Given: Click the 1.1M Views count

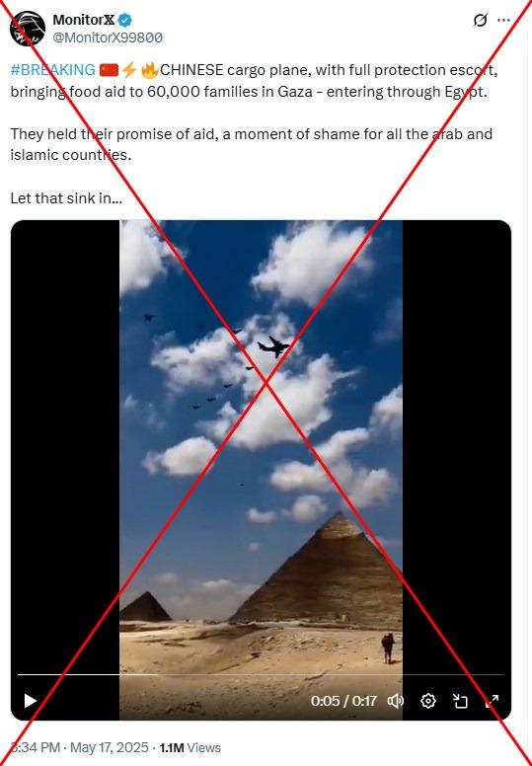Looking at the screenshot, I should [x=190, y=747].
